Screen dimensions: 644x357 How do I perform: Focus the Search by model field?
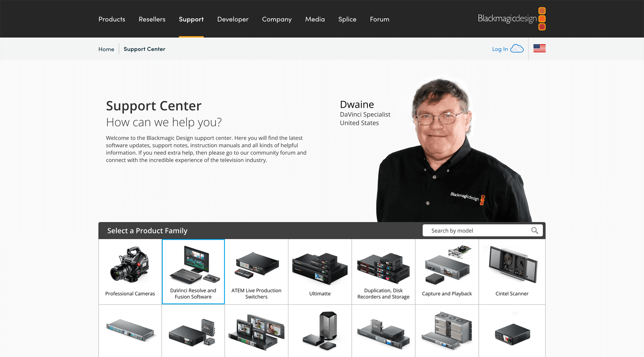(483, 230)
